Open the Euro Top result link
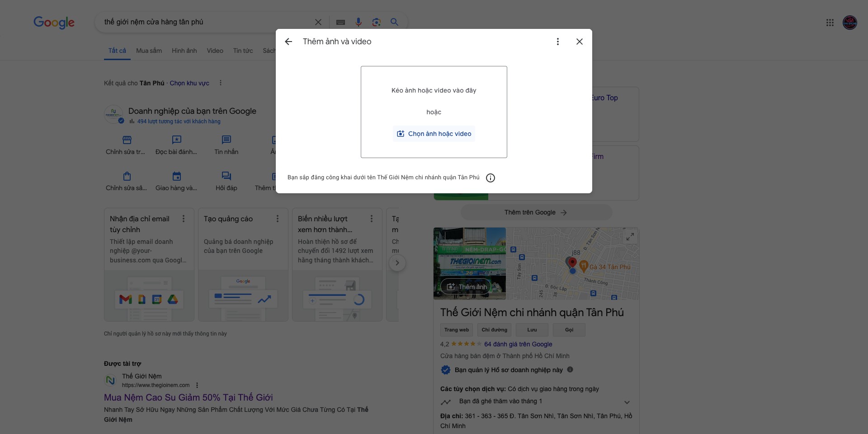The width and height of the screenshot is (868, 434). pos(605,98)
